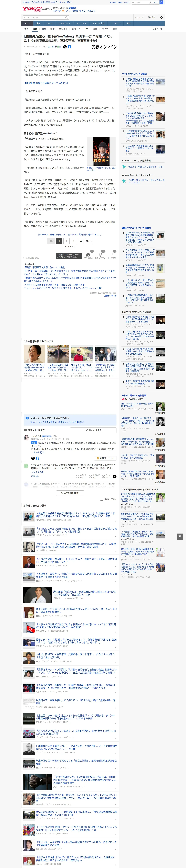Image resolution: width=186 pixels, height=868 pixels.
Task: Open the みんなの意見 navigation tab
Action: point(99,24)
